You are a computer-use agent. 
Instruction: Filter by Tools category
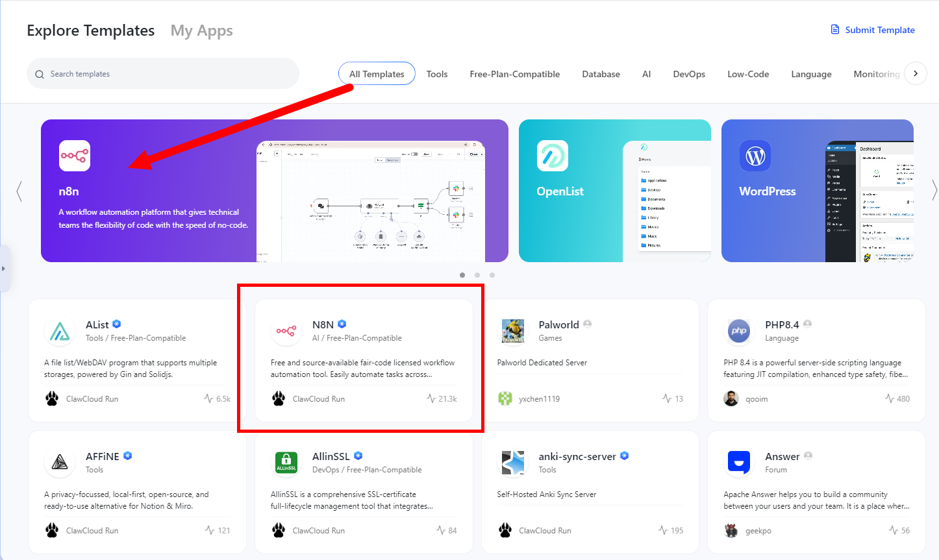[x=437, y=74]
